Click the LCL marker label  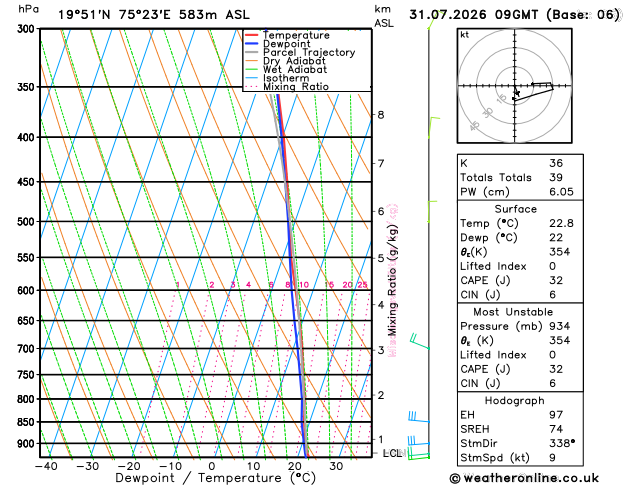point(392,453)
